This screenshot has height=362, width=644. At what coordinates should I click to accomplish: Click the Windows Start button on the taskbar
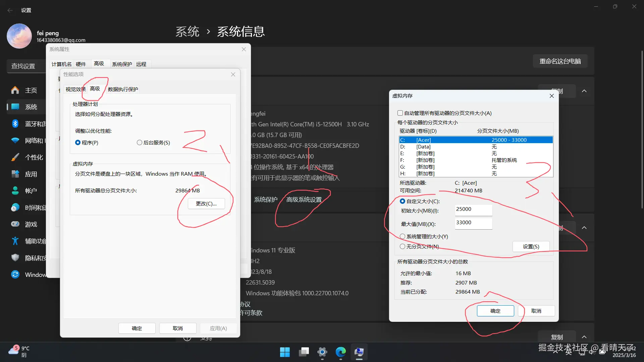pos(285,352)
